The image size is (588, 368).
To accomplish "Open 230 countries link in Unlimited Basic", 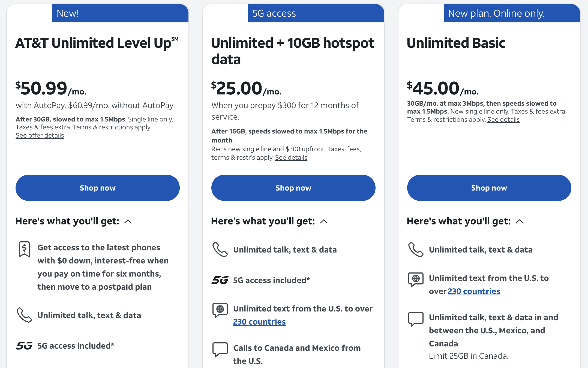I will click(474, 291).
